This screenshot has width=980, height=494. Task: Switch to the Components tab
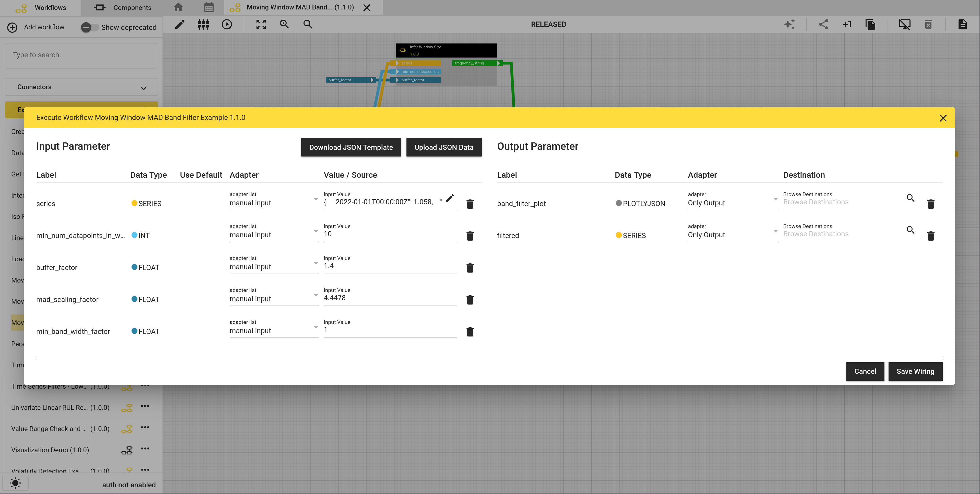tap(123, 8)
